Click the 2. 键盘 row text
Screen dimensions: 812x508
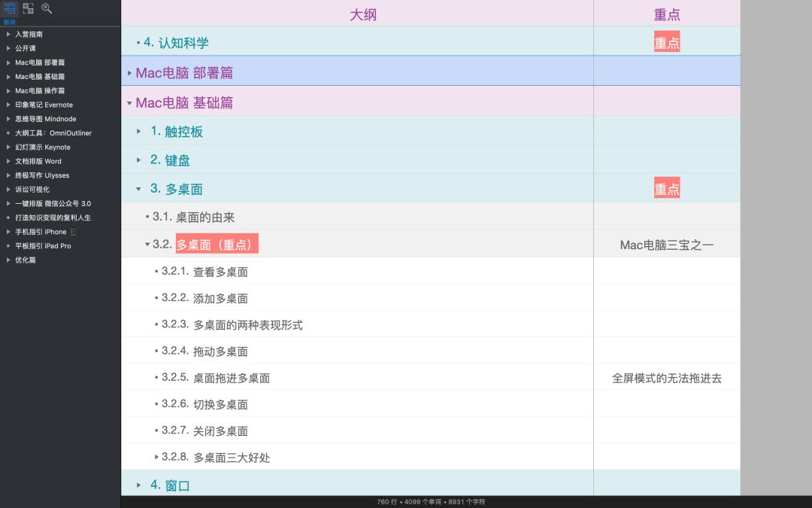170,160
